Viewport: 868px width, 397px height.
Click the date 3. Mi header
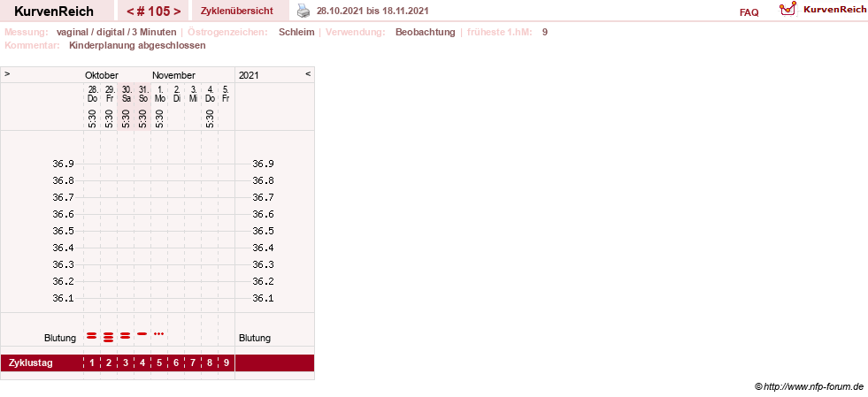pos(193,94)
